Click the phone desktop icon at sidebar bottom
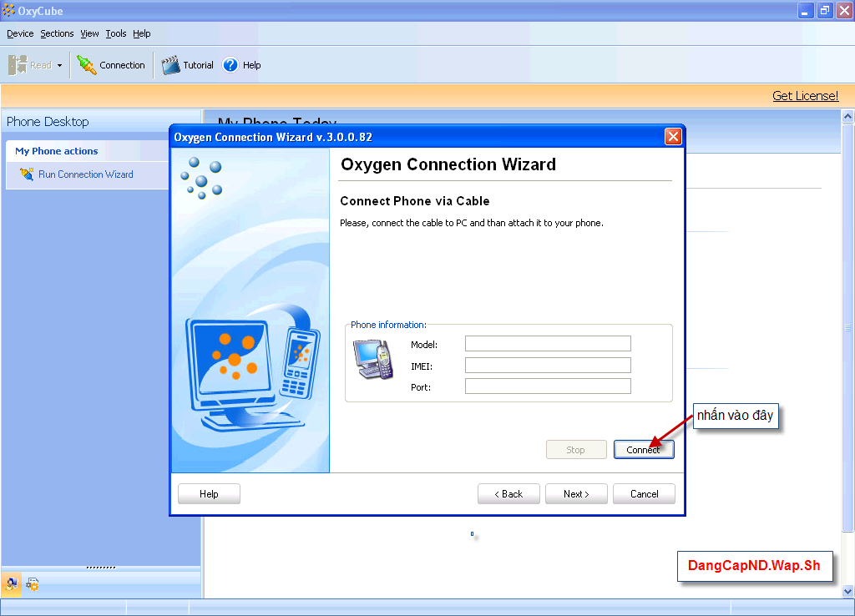 pos(12,585)
